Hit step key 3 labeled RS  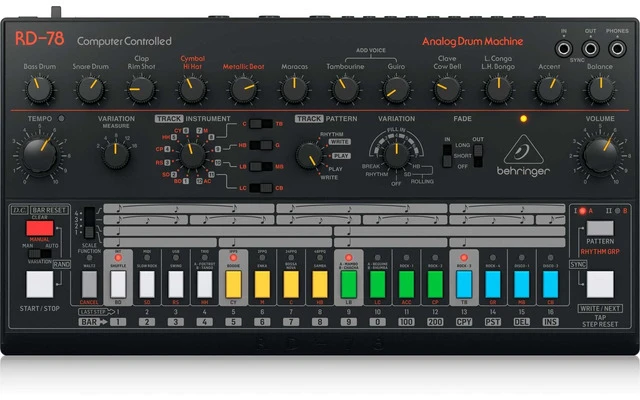coord(176,284)
